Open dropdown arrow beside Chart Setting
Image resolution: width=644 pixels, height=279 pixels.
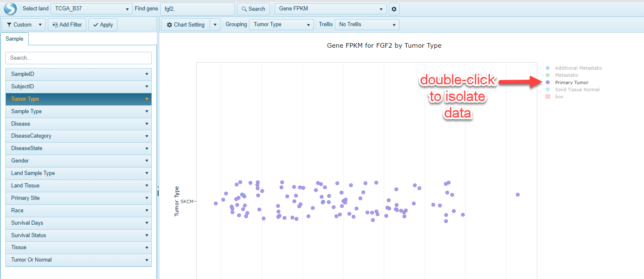[215, 24]
